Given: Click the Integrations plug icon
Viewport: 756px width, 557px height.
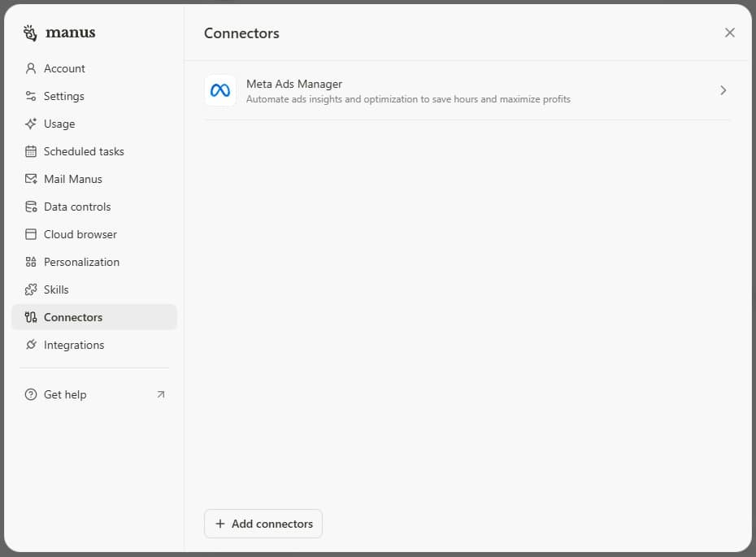Looking at the screenshot, I should pyautogui.click(x=31, y=345).
